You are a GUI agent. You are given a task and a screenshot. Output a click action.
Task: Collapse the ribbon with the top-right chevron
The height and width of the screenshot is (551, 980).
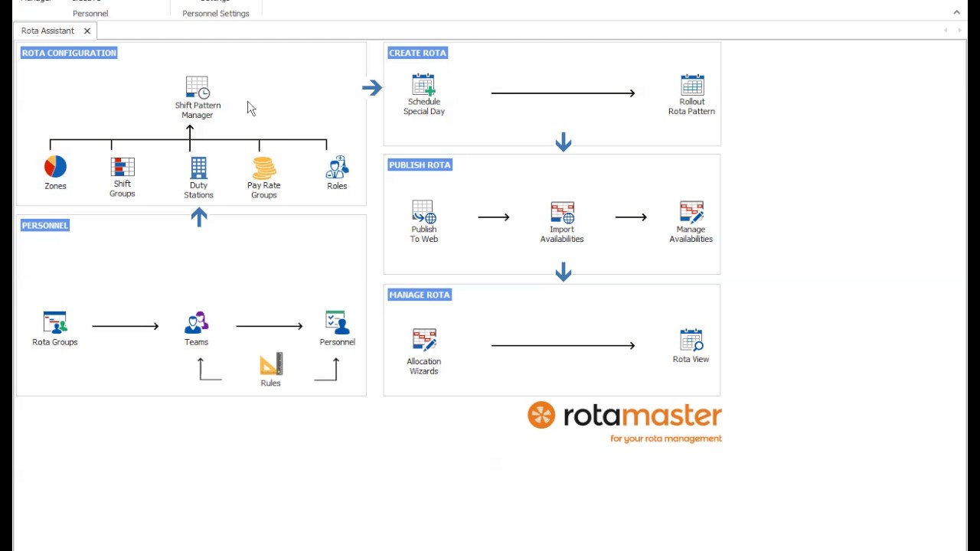click(x=956, y=12)
